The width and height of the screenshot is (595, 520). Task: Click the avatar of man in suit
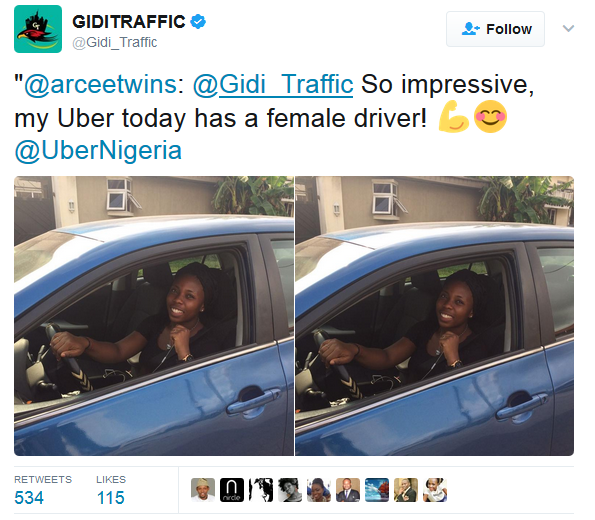pyautogui.click(x=348, y=490)
